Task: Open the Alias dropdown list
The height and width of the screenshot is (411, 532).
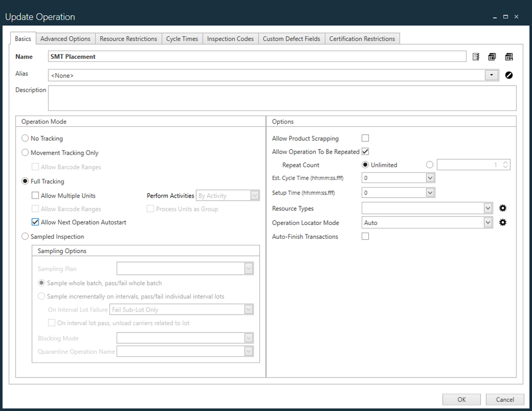Action: pyautogui.click(x=491, y=74)
